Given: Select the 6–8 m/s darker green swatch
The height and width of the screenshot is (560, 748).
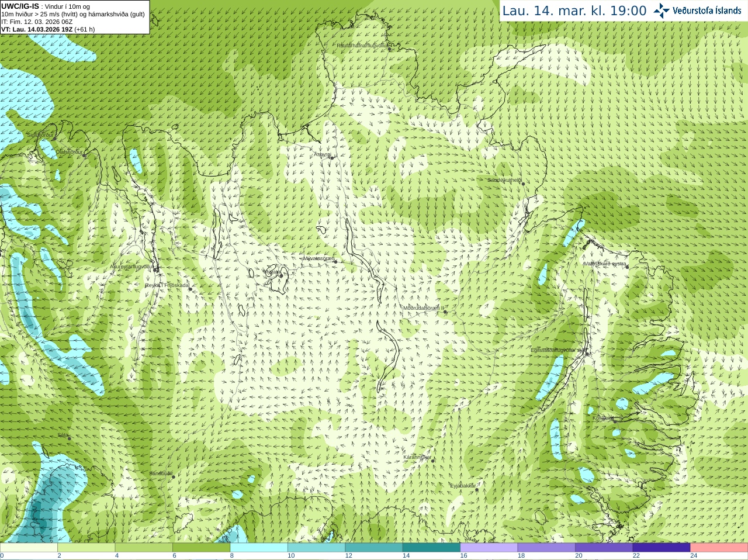Looking at the screenshot, I should 202,548.
